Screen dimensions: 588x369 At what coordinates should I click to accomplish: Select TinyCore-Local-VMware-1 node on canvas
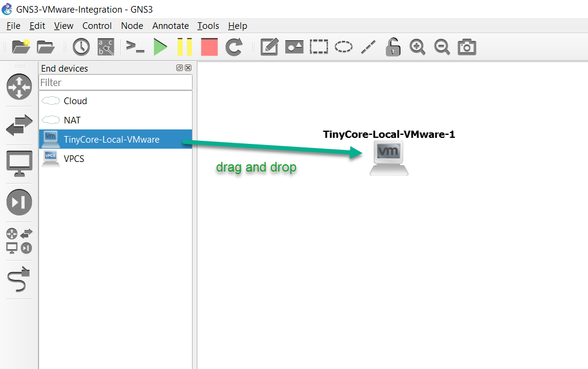click(x=389, y=158)
